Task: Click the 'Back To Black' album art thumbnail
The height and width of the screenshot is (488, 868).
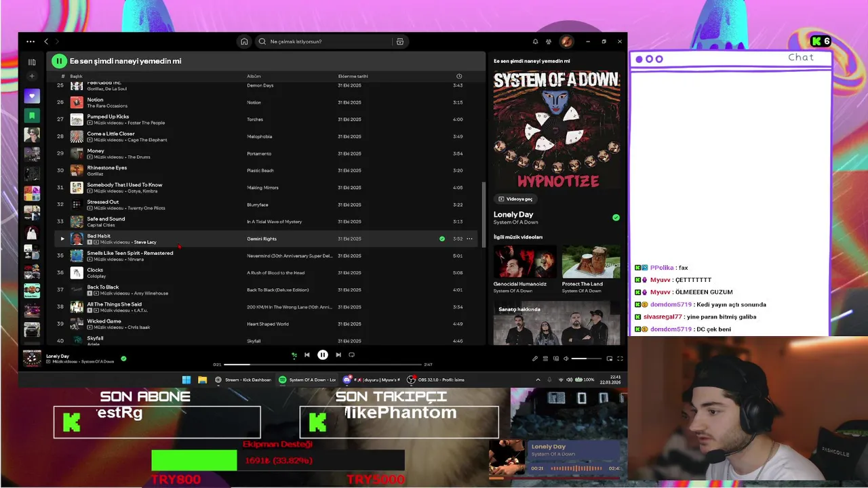Action: [x=77, y=290]
